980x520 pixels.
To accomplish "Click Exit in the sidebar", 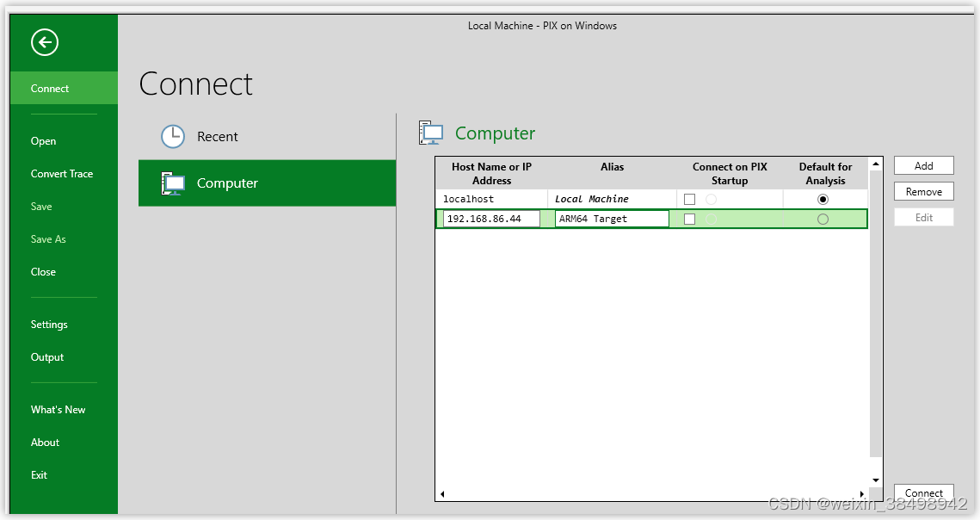I will click(x=39, y=475).
